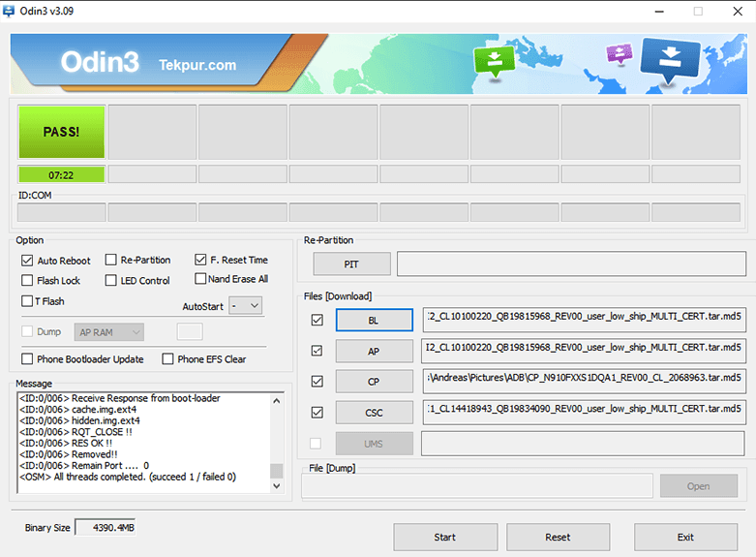
Task: Click the CSC file button
Action: click(375, 413)
